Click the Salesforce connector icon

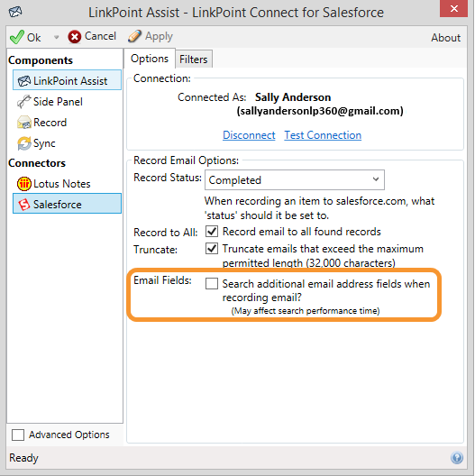[x=24, y=205]
